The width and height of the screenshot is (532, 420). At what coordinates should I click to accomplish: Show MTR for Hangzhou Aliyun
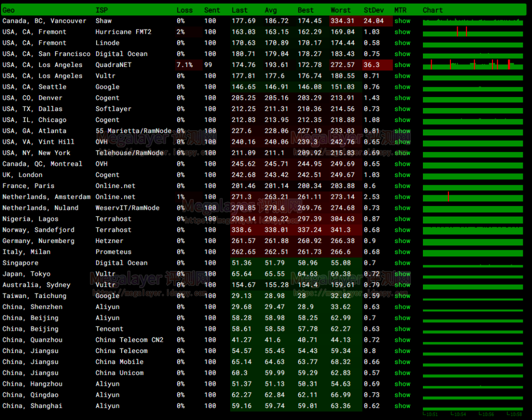(403, 384)
